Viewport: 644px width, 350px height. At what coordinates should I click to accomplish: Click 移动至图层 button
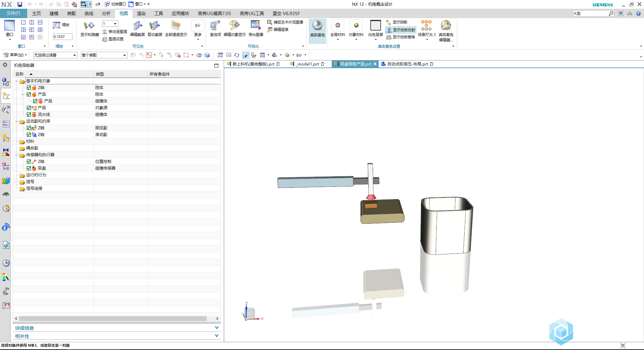(x=115, y=32)
